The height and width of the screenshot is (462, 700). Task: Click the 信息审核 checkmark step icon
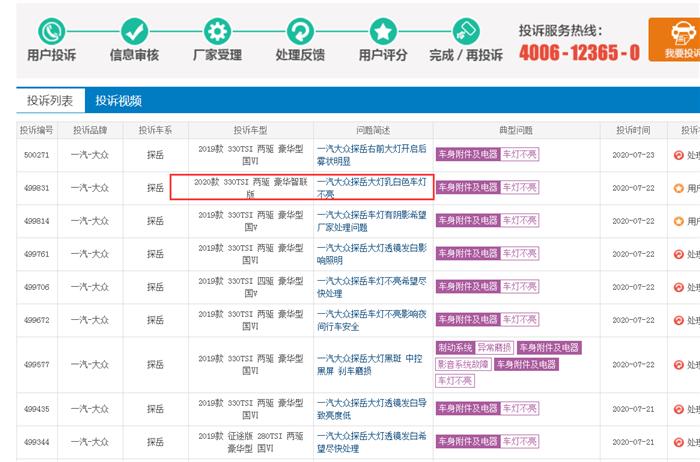(x=134, y=32)
